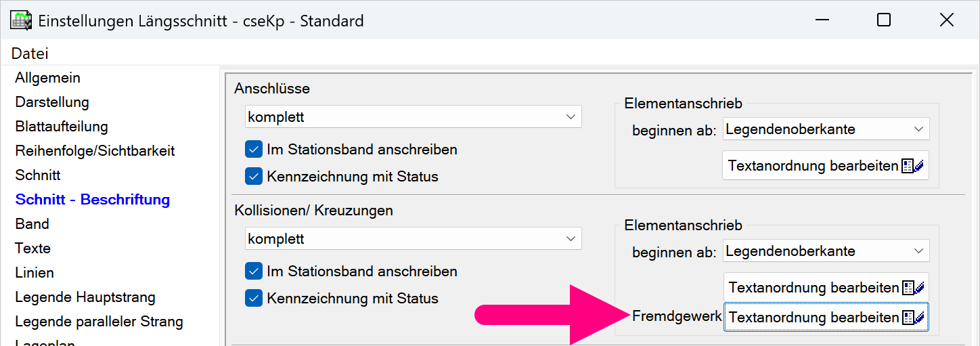Viewport: 980px width, 346px height.
Task: Switch to the Band settings page
Action: coord(32,224)
